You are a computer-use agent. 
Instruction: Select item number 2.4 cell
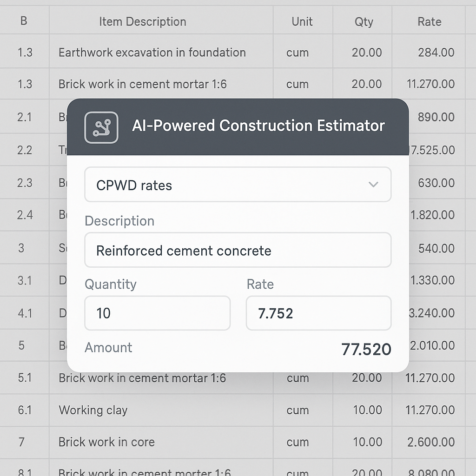point(25,215)
